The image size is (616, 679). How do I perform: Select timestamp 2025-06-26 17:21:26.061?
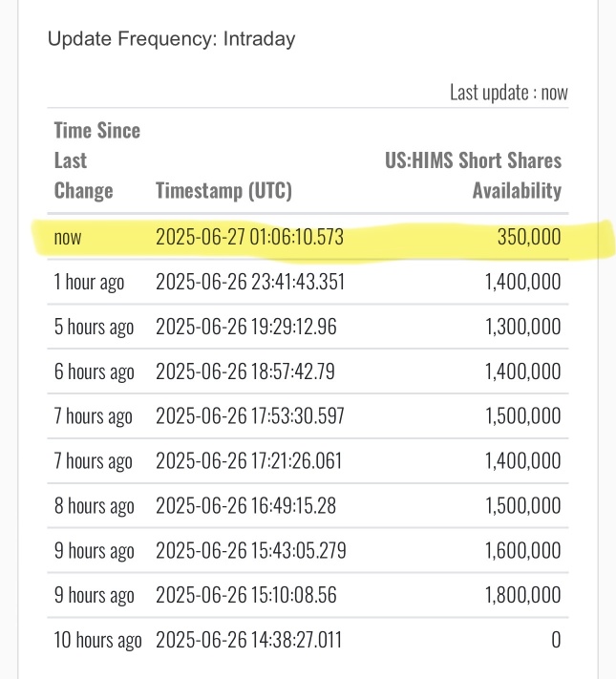pos(248,460)
